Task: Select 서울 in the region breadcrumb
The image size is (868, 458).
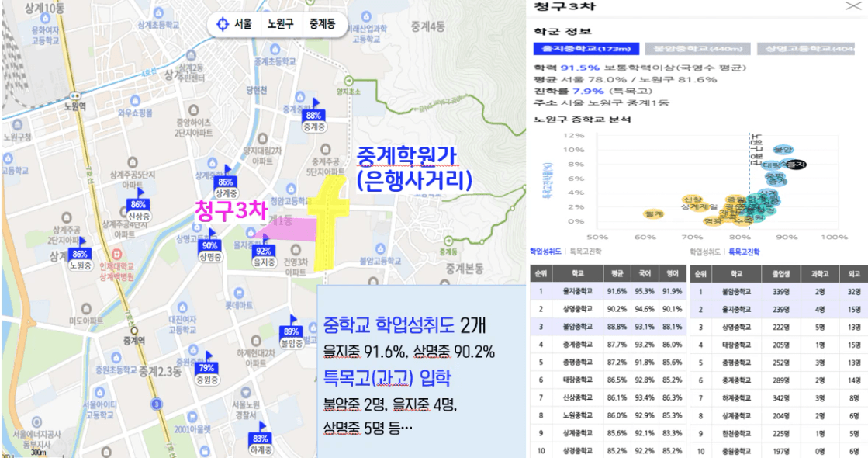Action: coord(243,24)
